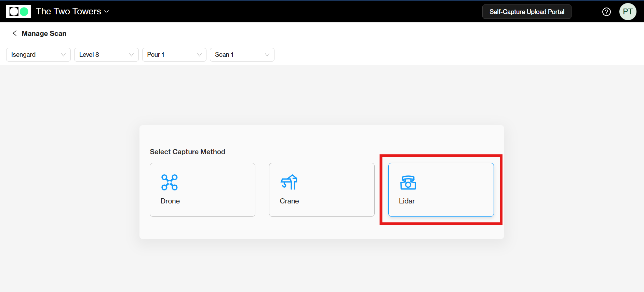644x292 pixels.
Task: Click the arrow on the Scan 1 selector
Action: (267, 55)
